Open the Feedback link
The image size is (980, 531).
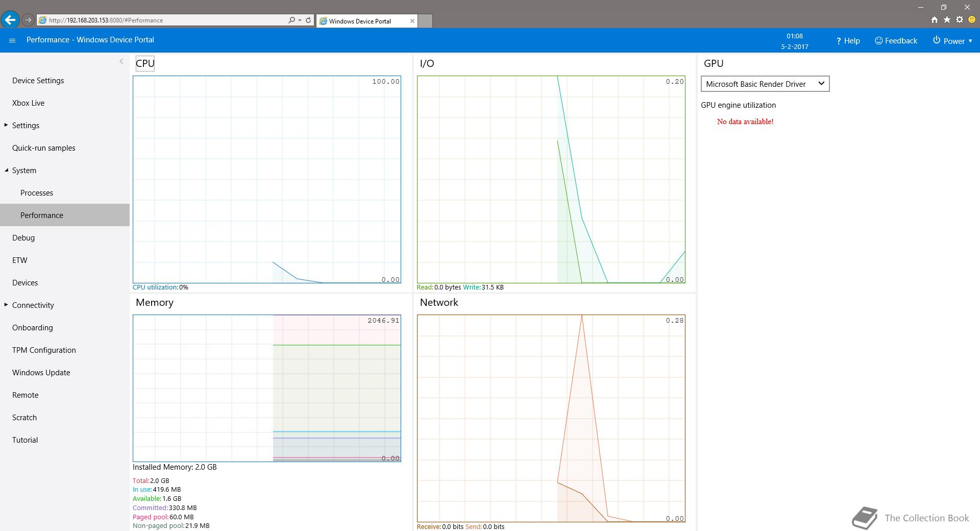896,40
